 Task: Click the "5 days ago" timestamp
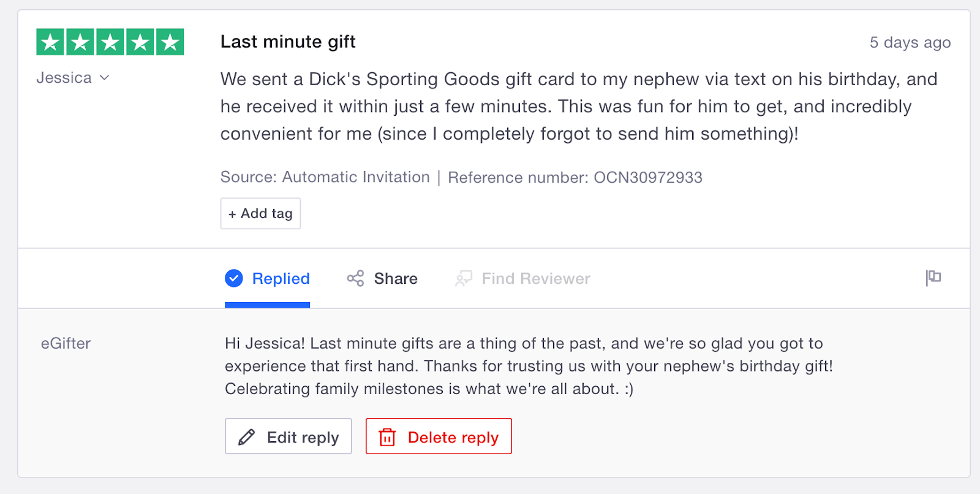click(x=910, y=42)
